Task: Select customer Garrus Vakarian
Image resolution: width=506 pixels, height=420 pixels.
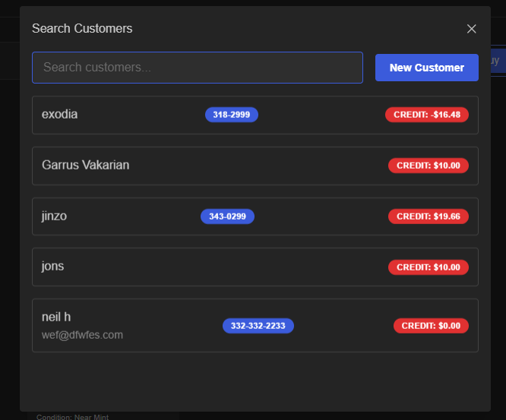Action: (255, 166)
